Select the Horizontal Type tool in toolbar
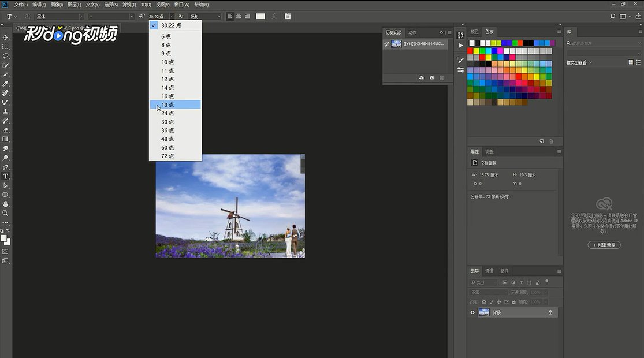The height and width of the screenshot is (358, 644). point(5,177)
